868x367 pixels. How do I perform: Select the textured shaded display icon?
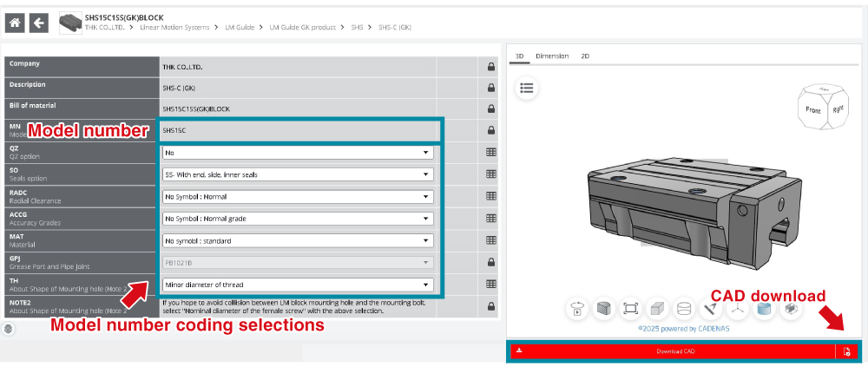coord(603,309)
